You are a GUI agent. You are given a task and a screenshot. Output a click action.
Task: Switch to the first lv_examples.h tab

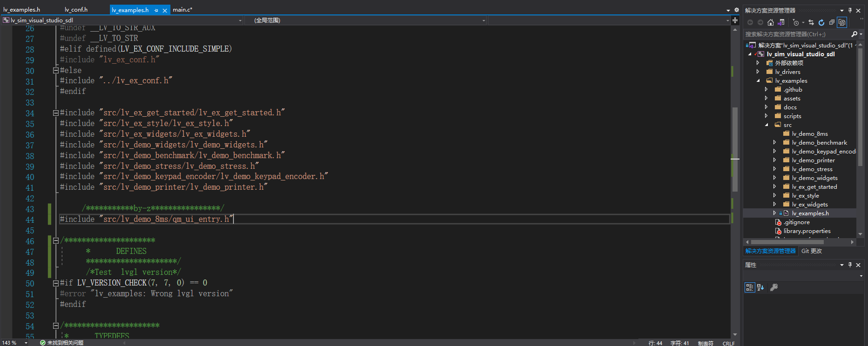(22, 9)
